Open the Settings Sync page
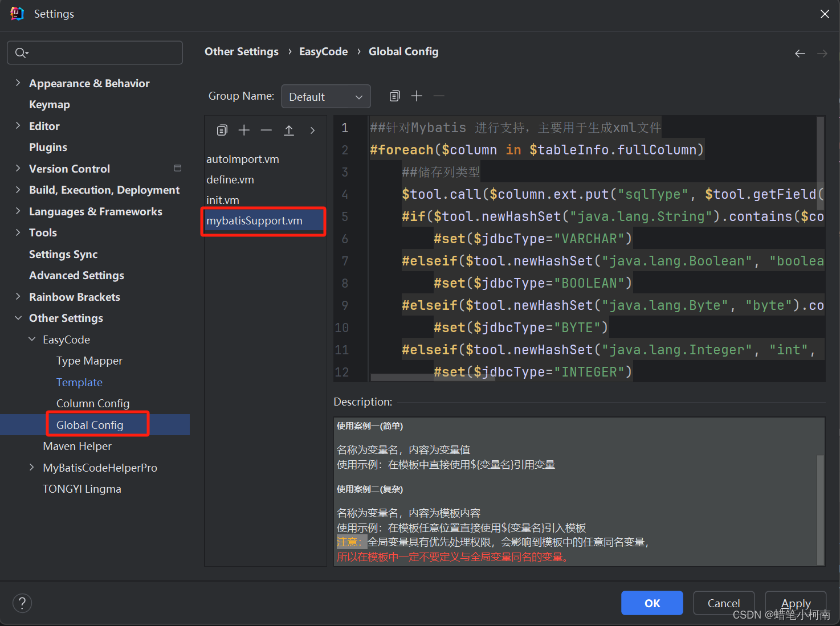 [x=63, y=254]
